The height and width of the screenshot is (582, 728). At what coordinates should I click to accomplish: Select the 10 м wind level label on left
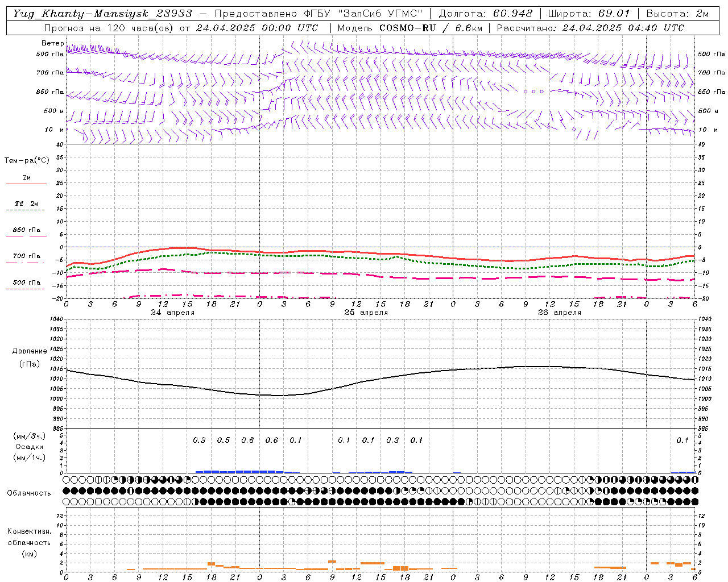point(54,130)
